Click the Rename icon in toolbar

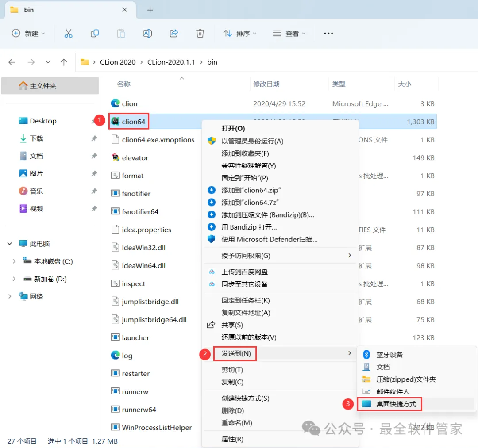pyautogui.click(x=147, y=34)
